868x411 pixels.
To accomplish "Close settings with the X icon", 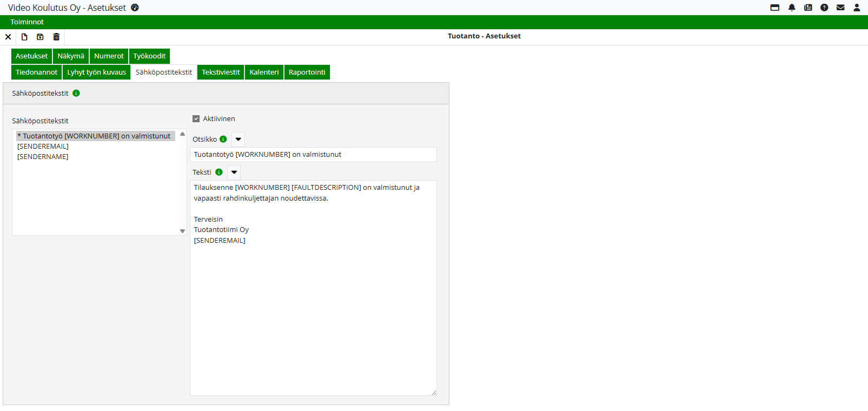I will [x=8, y=37].
